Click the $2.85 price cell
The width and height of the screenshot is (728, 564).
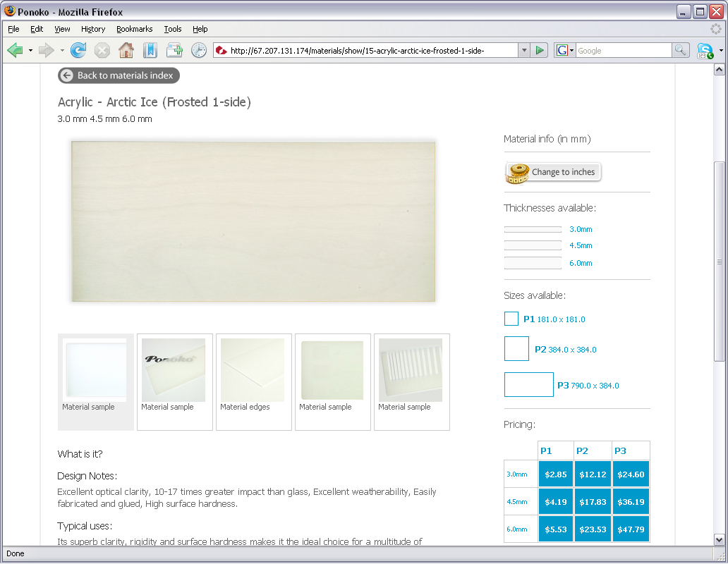click(556, 474)
